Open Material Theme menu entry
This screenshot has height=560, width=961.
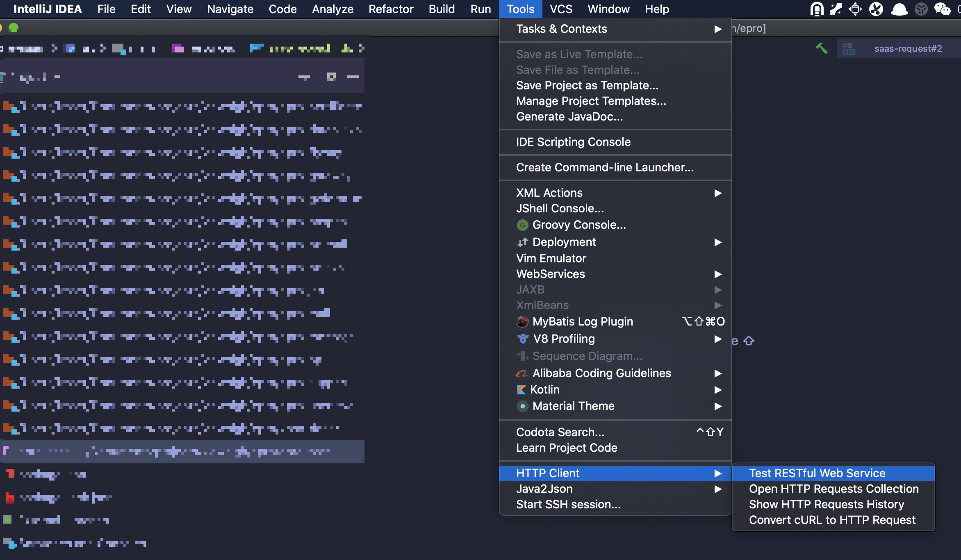click(x=573, y=406)
